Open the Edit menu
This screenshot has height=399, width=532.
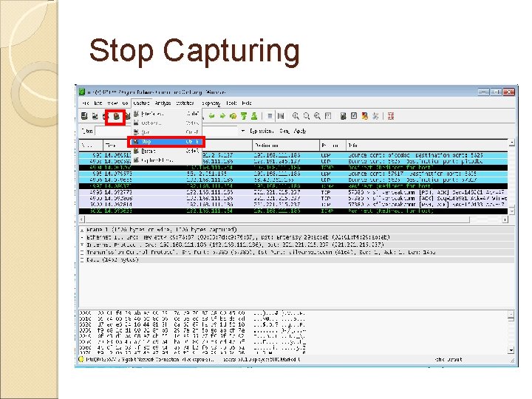[x=98, y=103]
